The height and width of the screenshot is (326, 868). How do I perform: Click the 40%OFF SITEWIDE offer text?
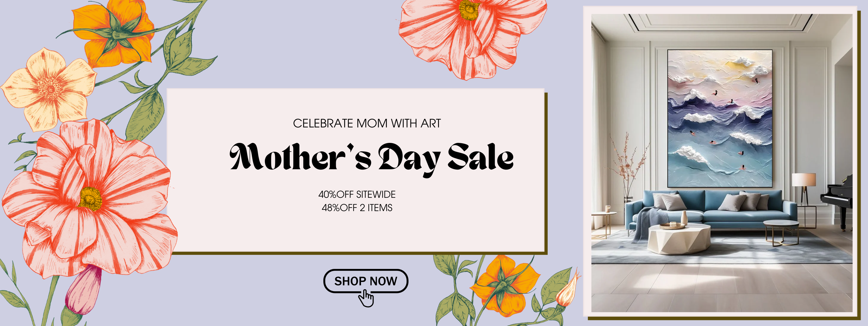[357, 195]
